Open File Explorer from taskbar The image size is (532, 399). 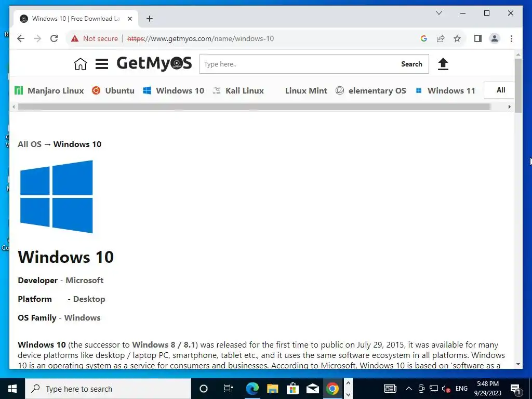pyautogui.click(x=272, y=389)
